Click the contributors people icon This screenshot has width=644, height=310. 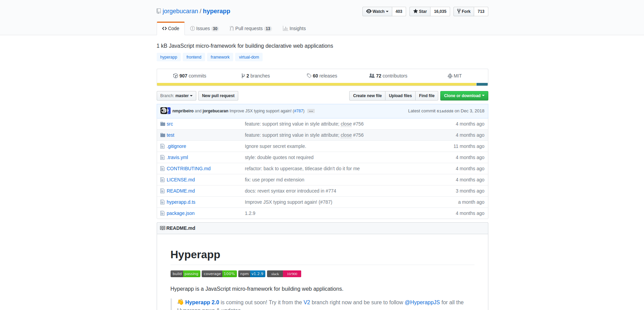372,76
